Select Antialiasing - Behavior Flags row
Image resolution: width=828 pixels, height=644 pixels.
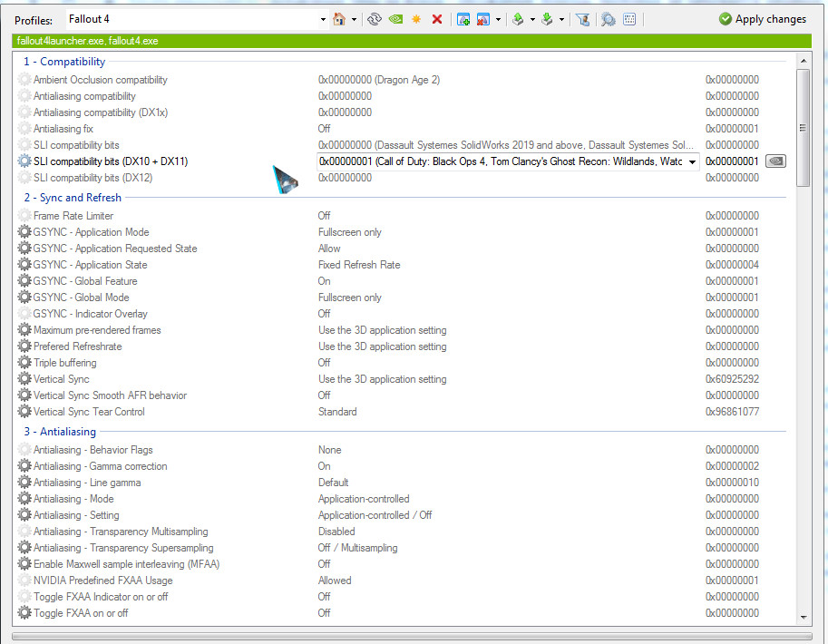402,450
